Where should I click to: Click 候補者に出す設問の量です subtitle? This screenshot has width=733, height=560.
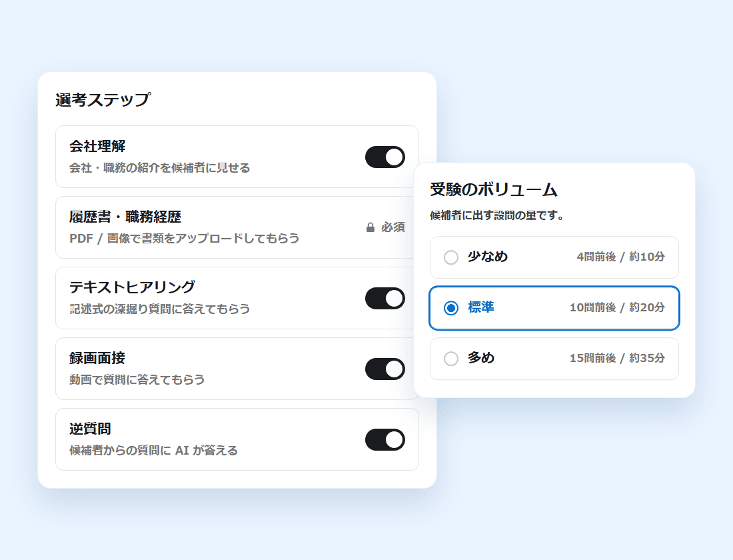point(497,215)
